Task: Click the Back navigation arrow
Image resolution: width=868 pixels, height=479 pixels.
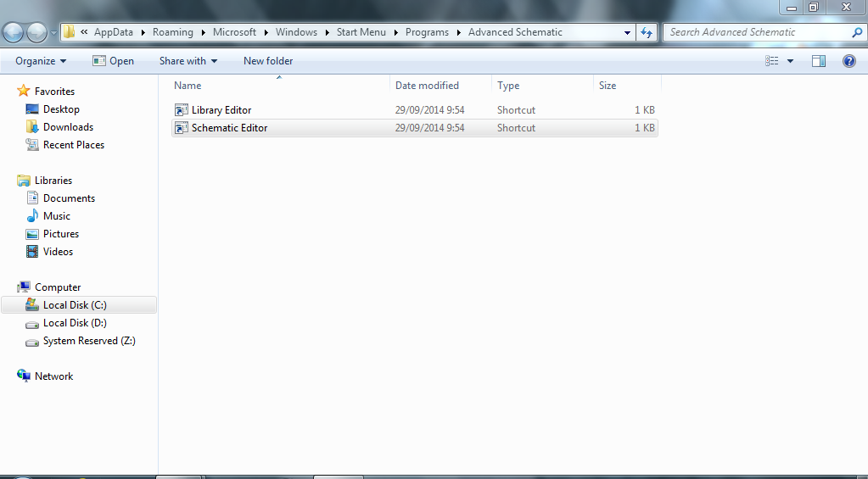Action: coord(13,32)
